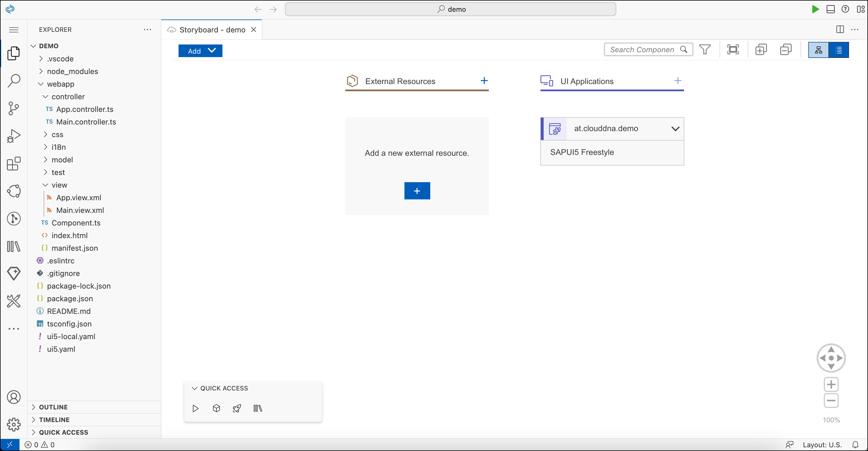The image size is (868, 451).
Task: Open the Add dropdown menu
Action: [200, 50]
